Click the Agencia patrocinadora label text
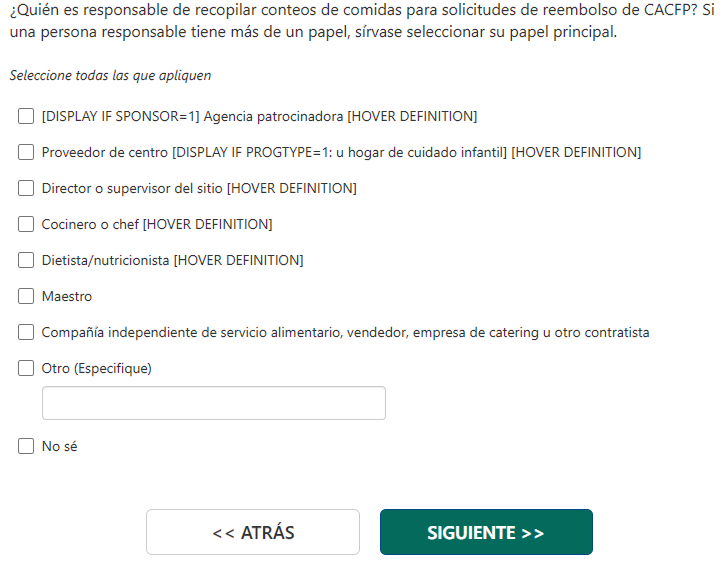The image size is (720, 577). click(x=259, y=116)
